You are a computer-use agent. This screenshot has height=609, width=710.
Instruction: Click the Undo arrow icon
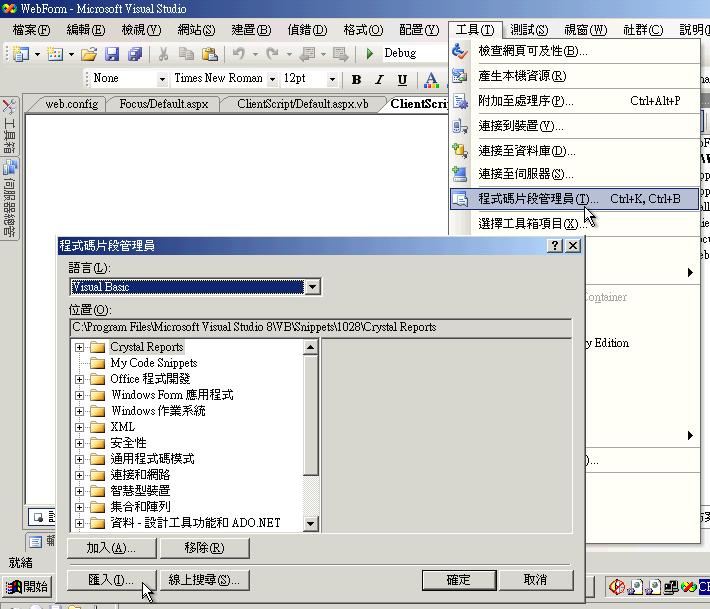[x=239, y=54]
